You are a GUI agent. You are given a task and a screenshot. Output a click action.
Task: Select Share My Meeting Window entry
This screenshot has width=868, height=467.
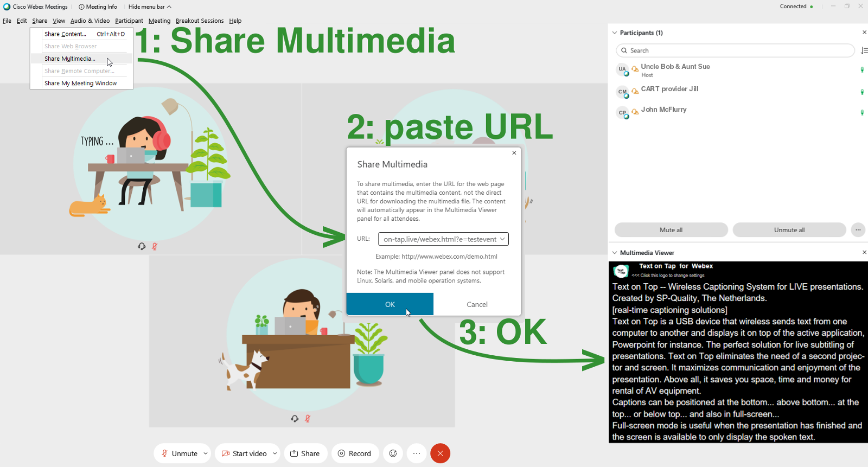(81, 83)
